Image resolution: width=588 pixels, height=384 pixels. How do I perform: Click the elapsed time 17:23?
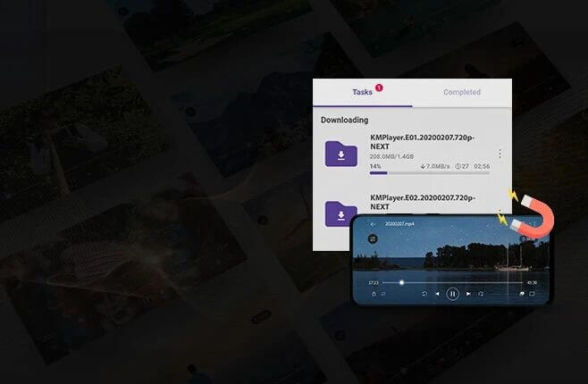(374, 283)
